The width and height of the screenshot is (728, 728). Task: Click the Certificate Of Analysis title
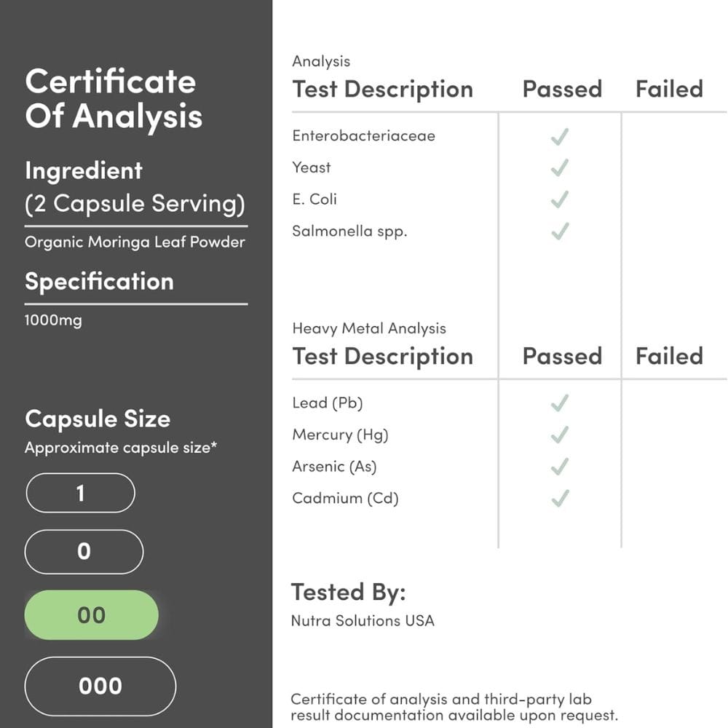114,99
